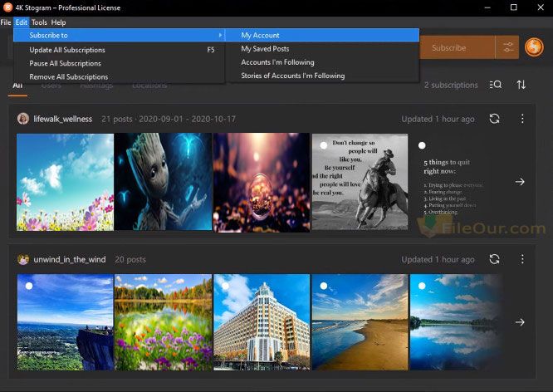Open the Baby Groot photo thumbnail

pyautogui.click(x=163, y=182)
